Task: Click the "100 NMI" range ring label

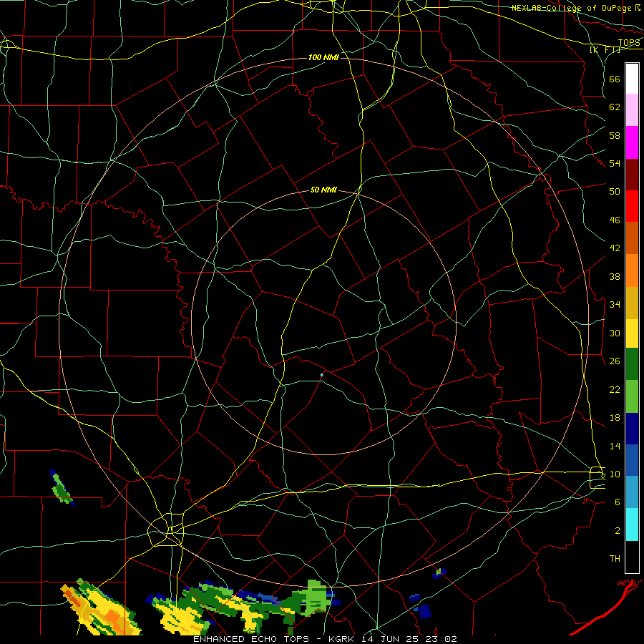Action: point(323,57)
